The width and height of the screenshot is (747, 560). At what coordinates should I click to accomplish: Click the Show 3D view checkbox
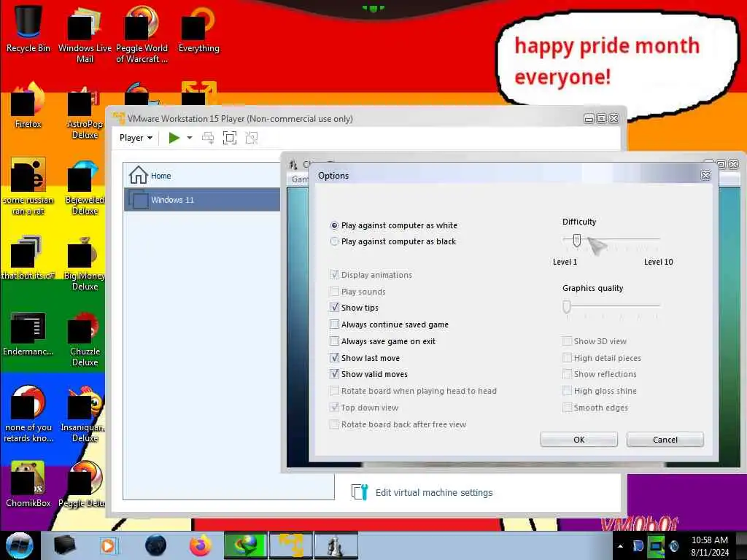(567, 341)
